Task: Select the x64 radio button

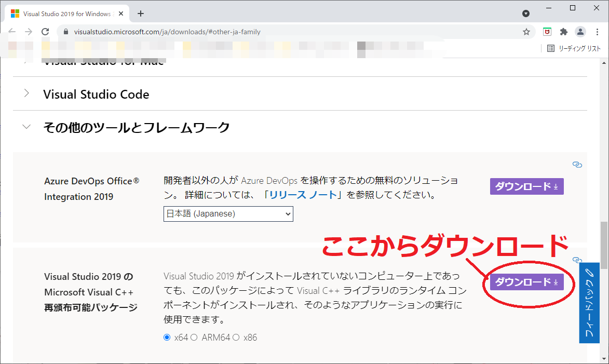Action: 167,337
